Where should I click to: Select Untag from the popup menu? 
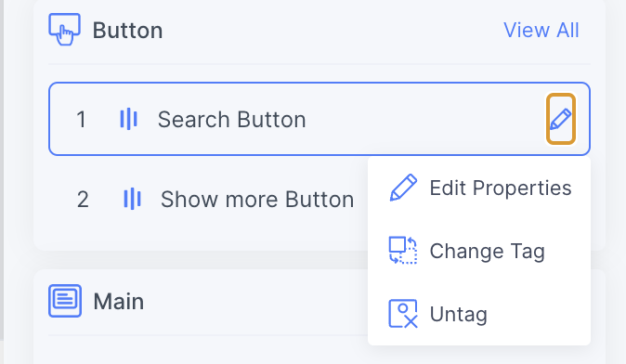point(479,314)
